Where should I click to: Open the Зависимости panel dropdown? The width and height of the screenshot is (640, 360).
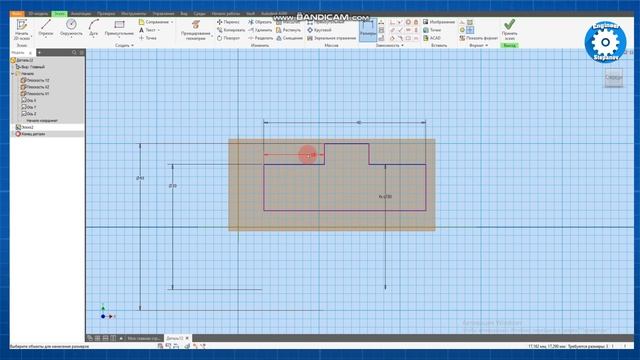click(x=389, y=45)
